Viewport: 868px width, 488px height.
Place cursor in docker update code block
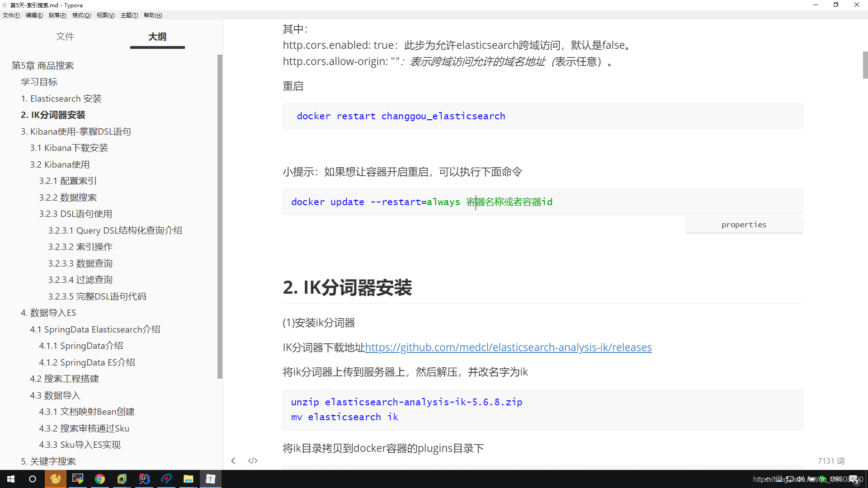[x=542, y=202]
